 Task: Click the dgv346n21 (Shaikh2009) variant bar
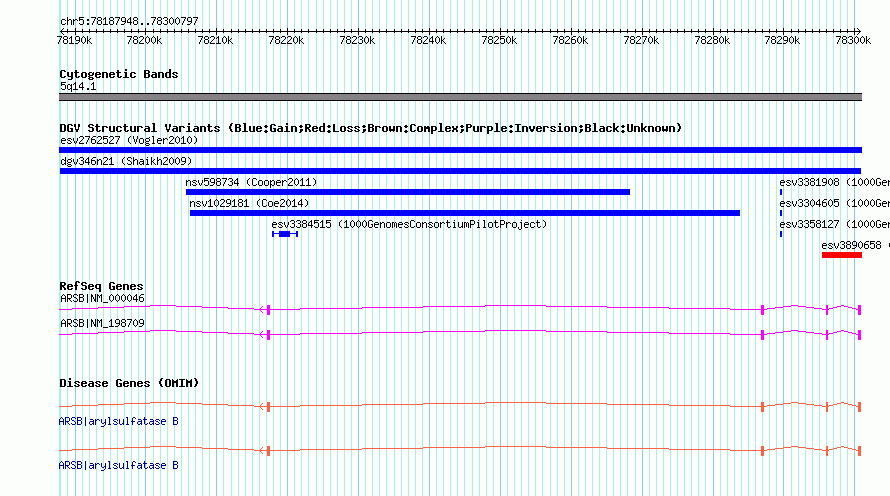[x=460, y=171]
